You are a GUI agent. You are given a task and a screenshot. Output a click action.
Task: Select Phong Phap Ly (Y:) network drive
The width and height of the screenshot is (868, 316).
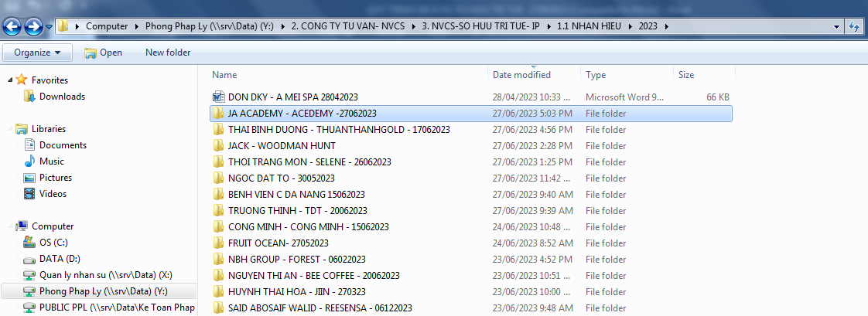coord(98,291)
